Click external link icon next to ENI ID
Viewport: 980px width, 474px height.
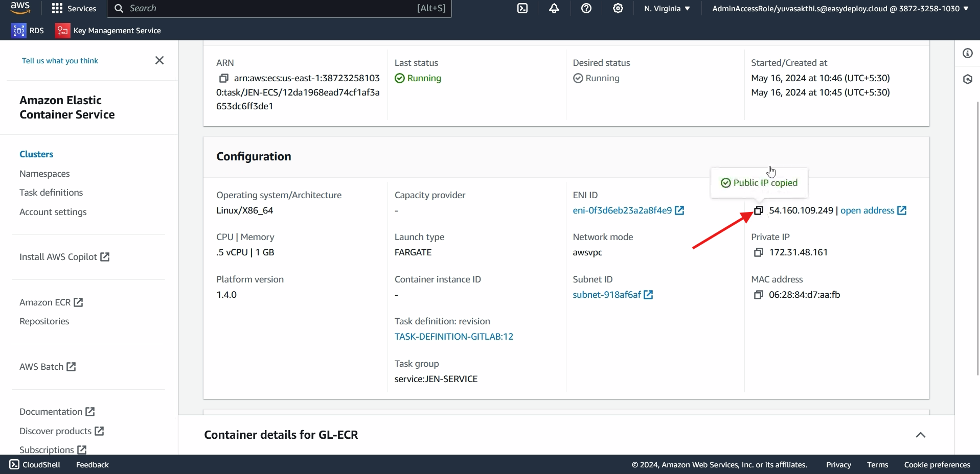point(679,210)
